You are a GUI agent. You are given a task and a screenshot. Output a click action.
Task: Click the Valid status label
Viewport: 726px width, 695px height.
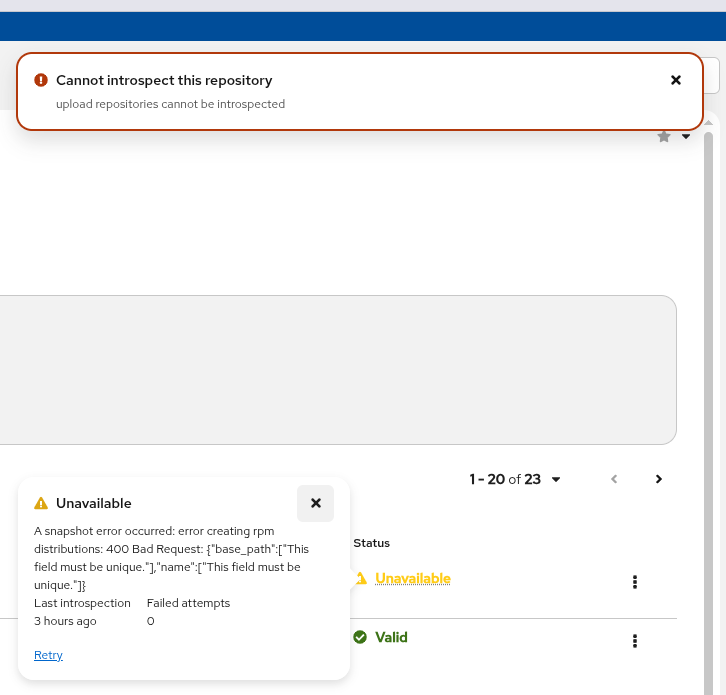click(x=391, y=637)
